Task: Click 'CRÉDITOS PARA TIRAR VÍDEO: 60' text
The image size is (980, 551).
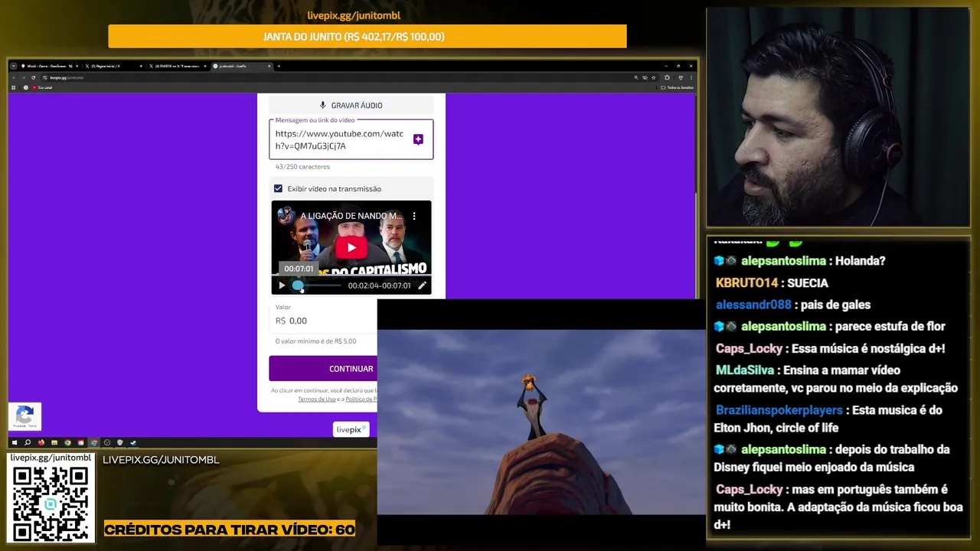Action: (x=230, y=530)
